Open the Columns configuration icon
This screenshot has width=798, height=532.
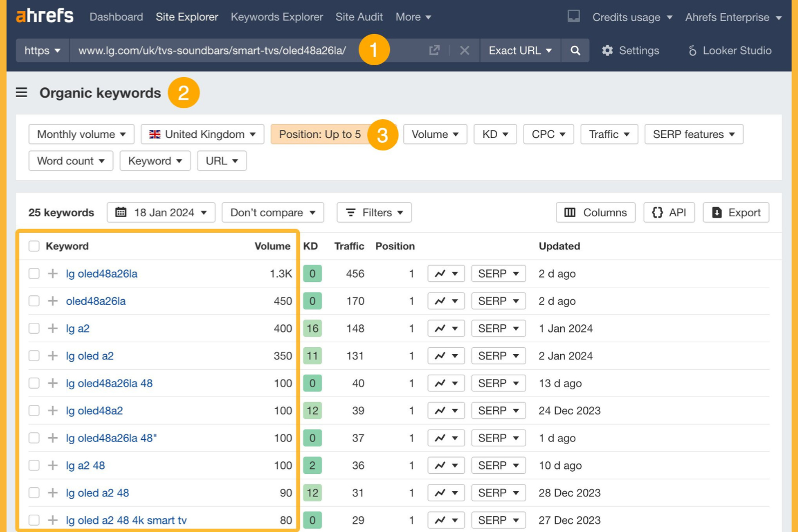click(x=569, y=212)
